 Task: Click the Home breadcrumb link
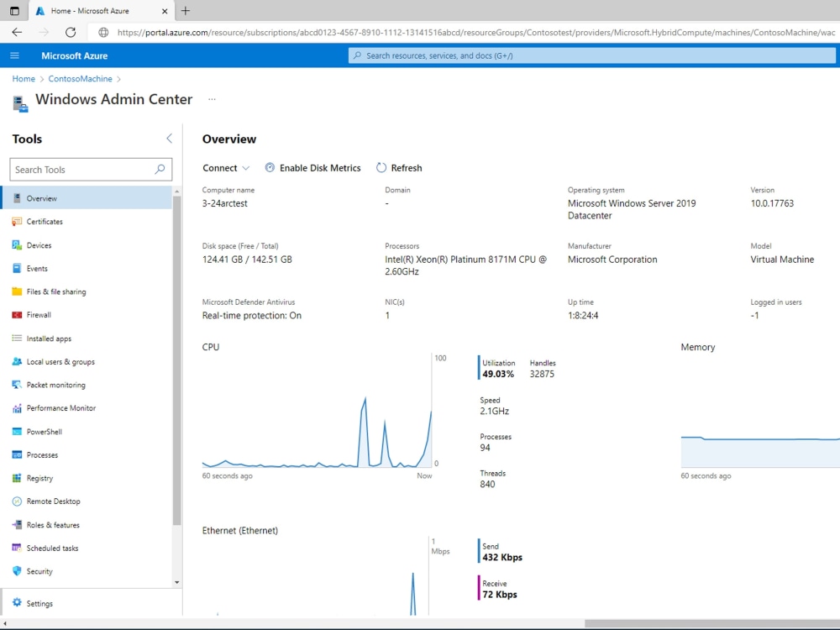point(24,79)
